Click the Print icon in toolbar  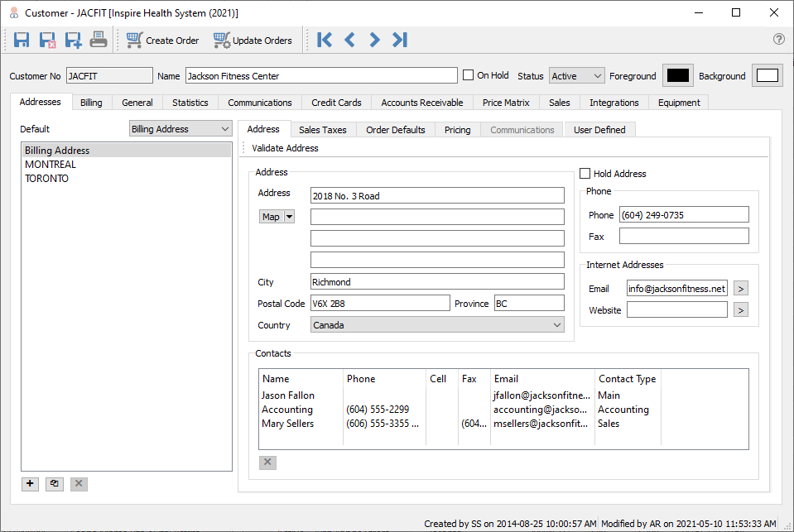click(99, 40)
